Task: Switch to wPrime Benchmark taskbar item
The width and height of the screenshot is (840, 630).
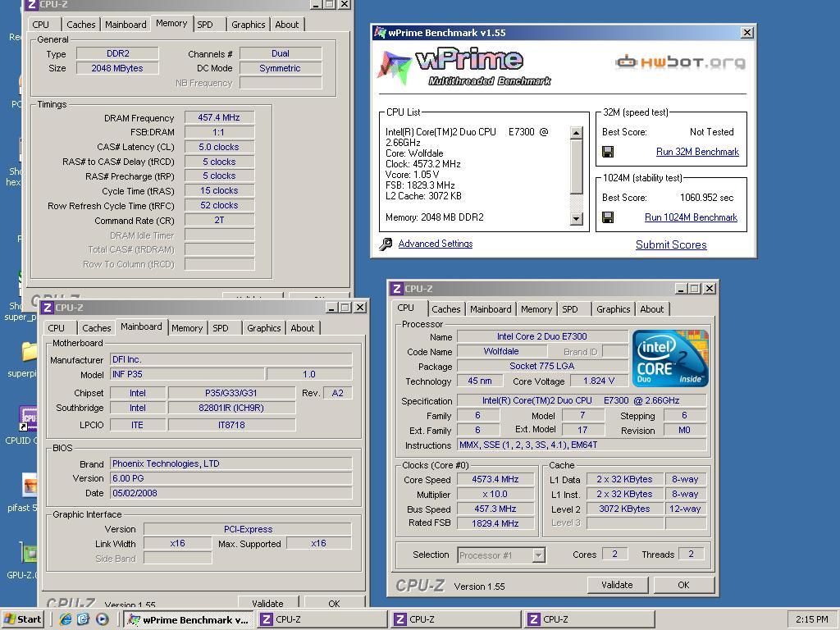Action: click(188, 620)
